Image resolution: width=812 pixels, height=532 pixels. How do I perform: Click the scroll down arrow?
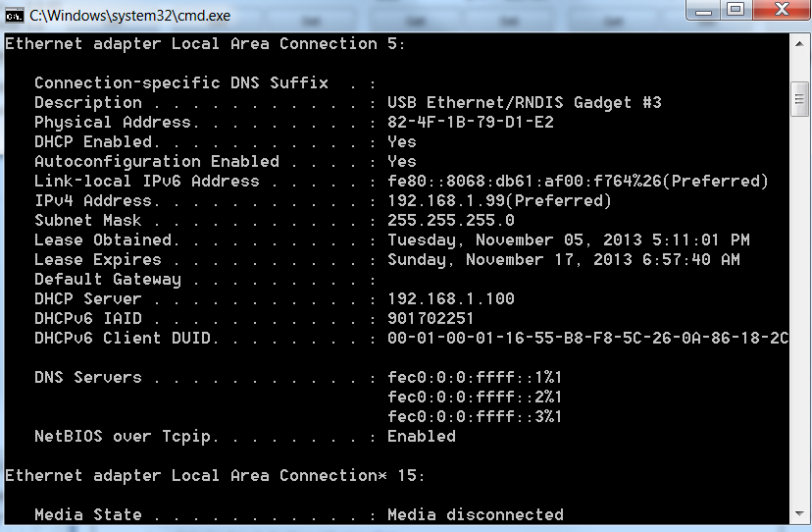799,514
